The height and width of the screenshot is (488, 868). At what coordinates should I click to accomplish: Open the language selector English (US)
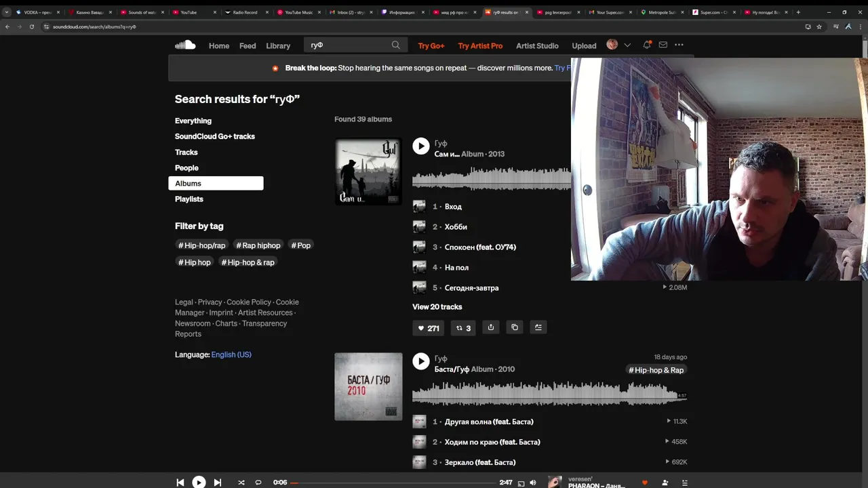(231, 354)
